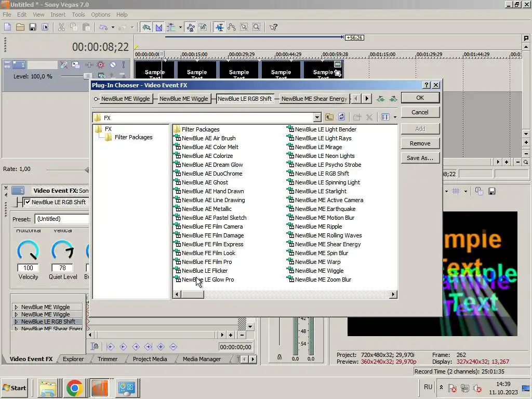The width and height of the screenshot is (532, 399).
Task: Toggle Automatic Crossfades toolbar icon
Action: click(159, 27)
